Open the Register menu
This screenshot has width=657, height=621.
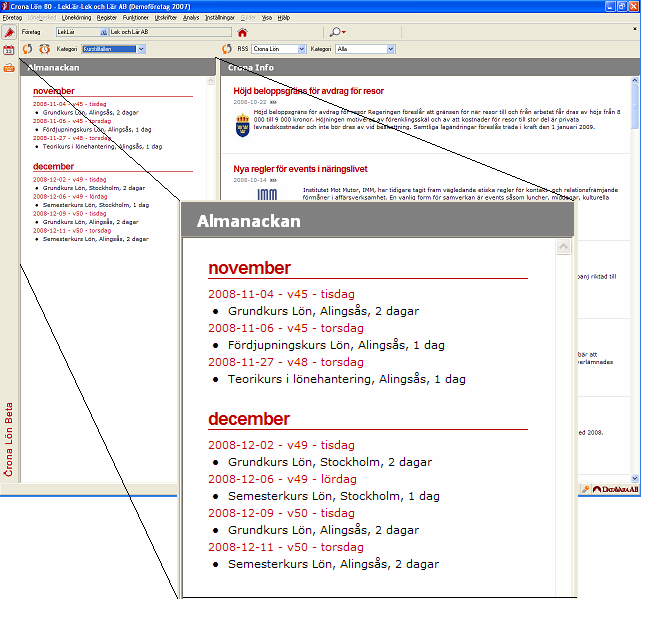pos(106,18)
